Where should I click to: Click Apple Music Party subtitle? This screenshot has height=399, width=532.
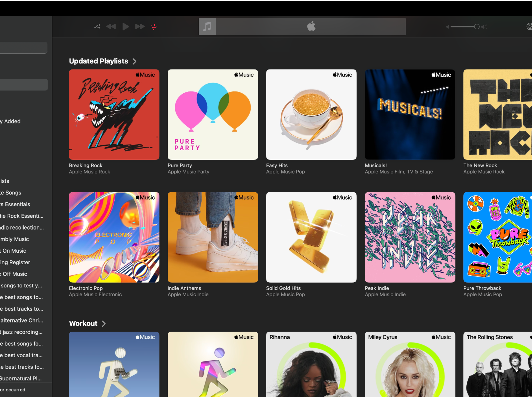click(x=188, y=172)
